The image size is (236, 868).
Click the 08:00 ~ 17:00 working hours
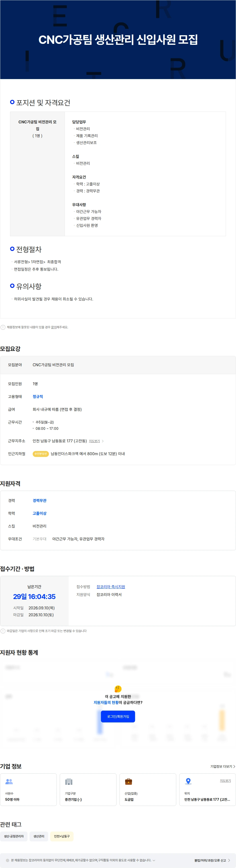(47, 429)
